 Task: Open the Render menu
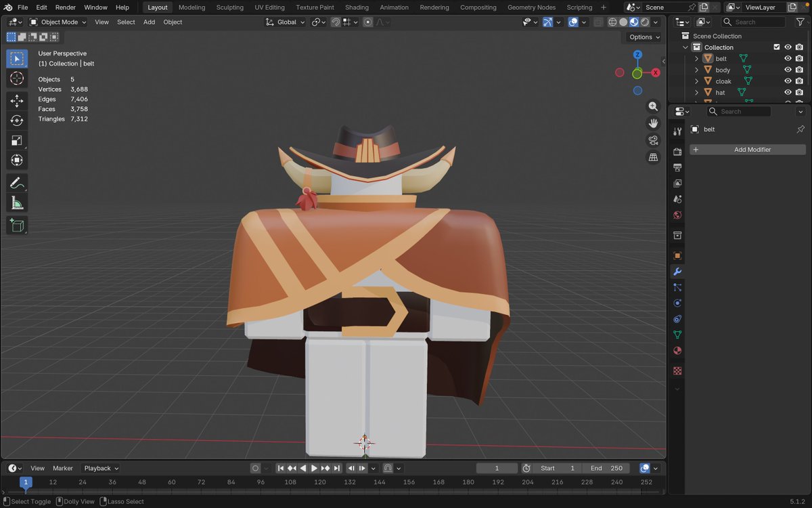pyautogui.click(x=66, y=7)
